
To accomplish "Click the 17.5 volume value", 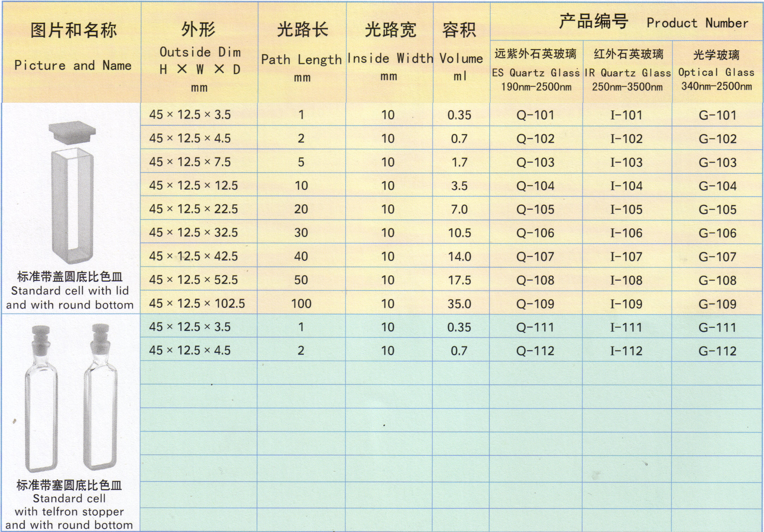I will [460, 280].
